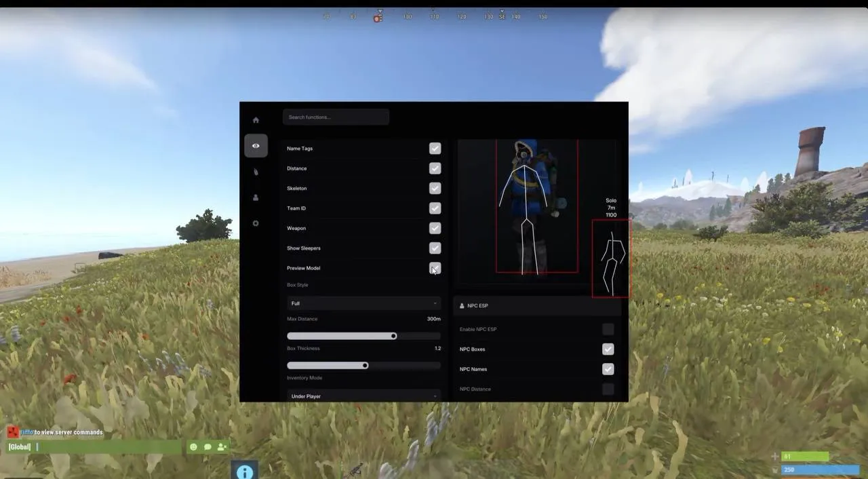Enable the Enable NPC ESP checkbox
This screenshot has height=479, width=868.
coord(608,329)
